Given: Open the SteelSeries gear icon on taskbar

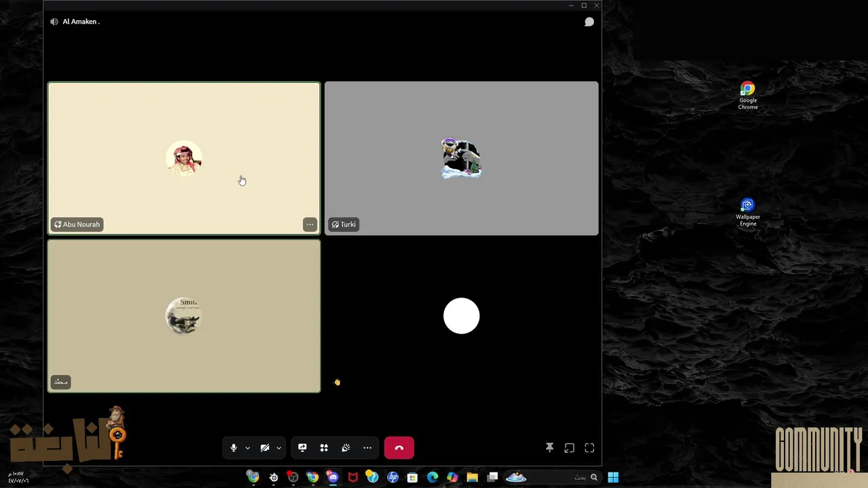Looking at the screenshot, I should (274, 477).
